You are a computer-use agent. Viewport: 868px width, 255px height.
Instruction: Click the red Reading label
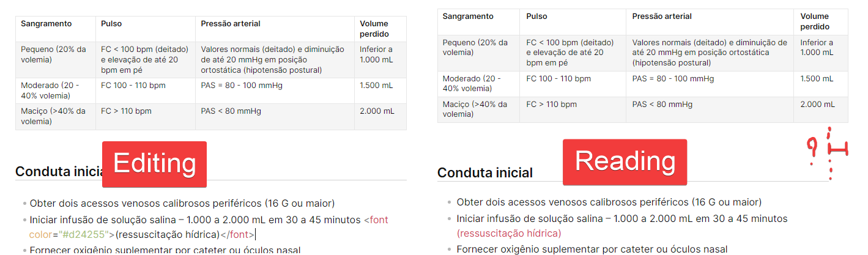[x=625, y=162]
